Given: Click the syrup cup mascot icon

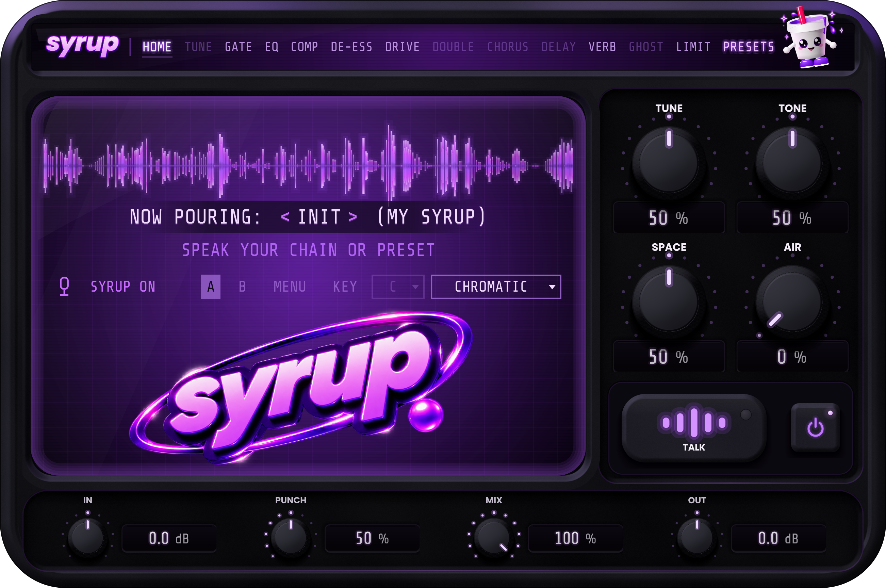Looking at the screenshot, I should [812, 37].
